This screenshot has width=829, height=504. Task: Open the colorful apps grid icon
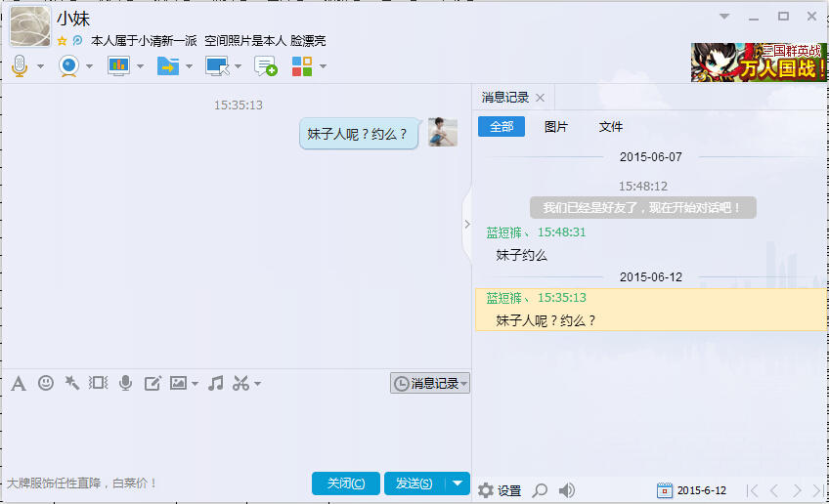coord(302,66)
